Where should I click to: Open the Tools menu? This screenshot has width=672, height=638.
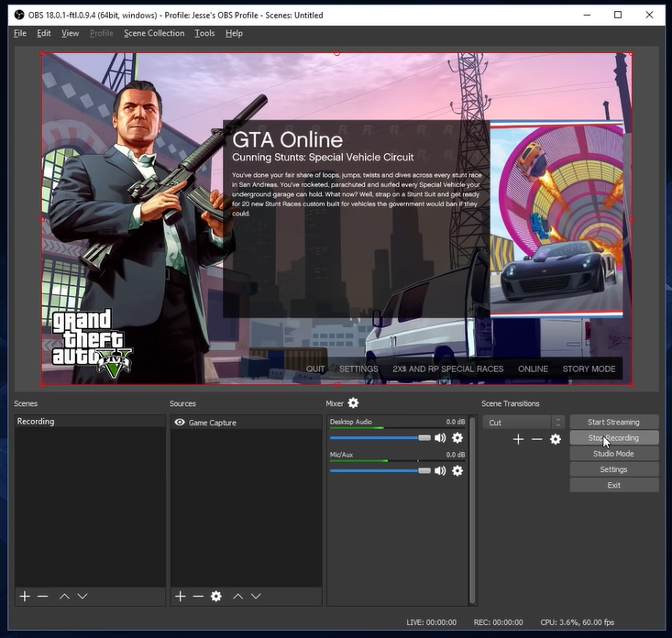click(x=204, y=33)
